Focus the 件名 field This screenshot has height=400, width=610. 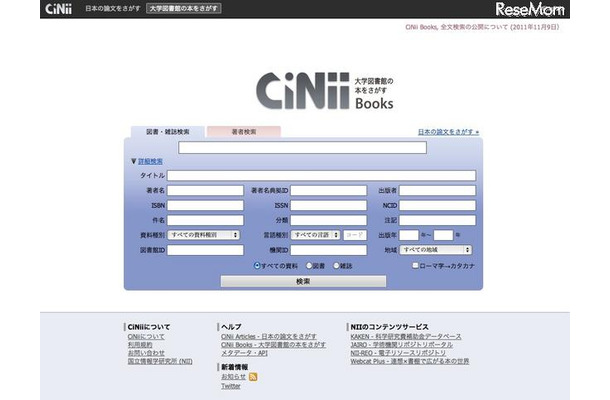click(x=205, y=220)
